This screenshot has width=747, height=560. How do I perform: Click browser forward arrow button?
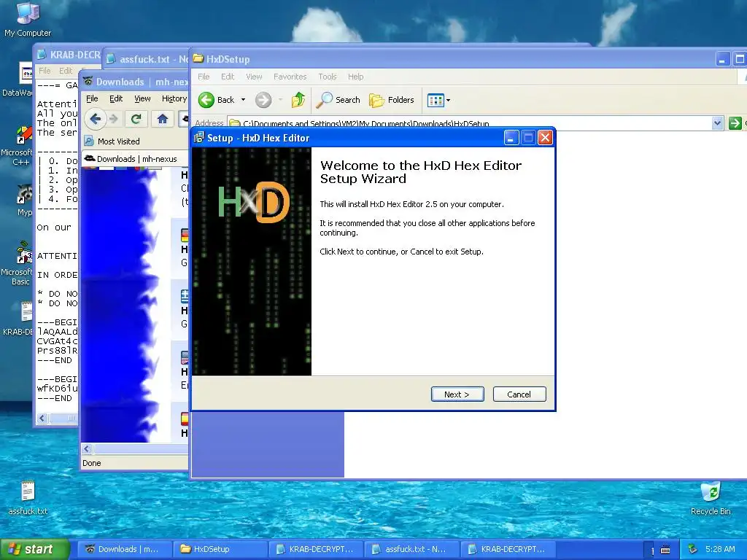coord(113,119)
